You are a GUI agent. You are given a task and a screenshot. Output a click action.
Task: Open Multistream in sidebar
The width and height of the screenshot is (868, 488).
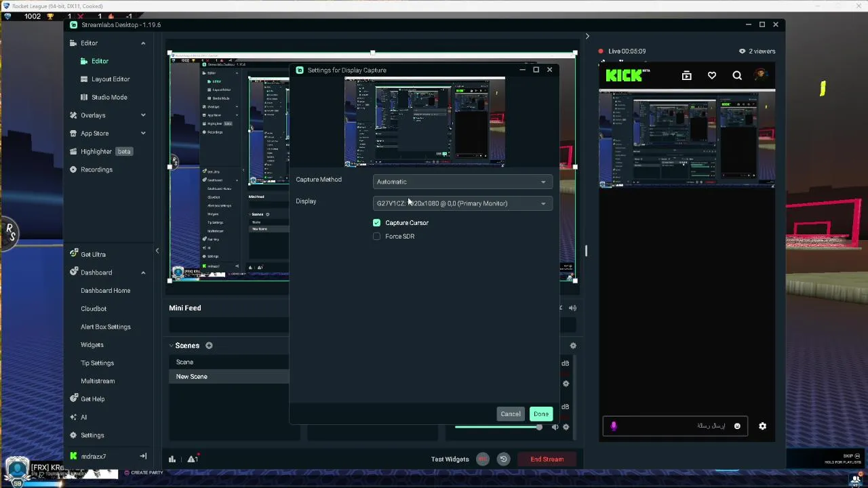[x=98, y=381]
